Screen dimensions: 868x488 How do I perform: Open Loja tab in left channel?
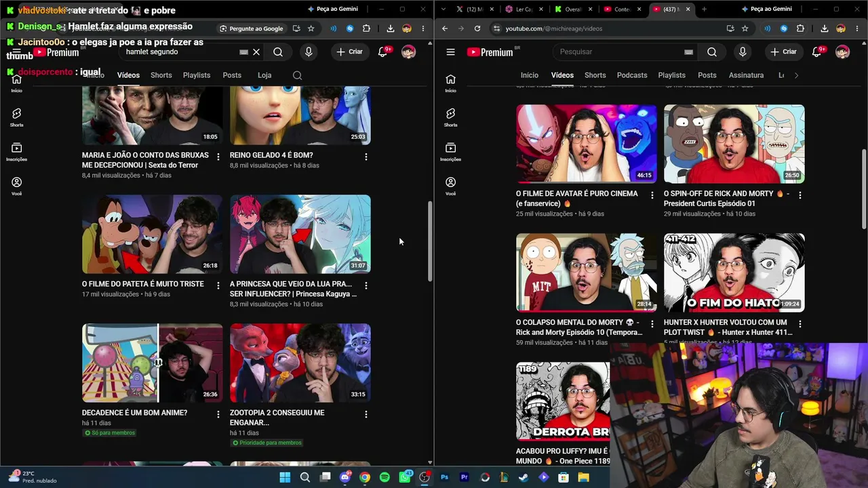click(x=264, y=75)
